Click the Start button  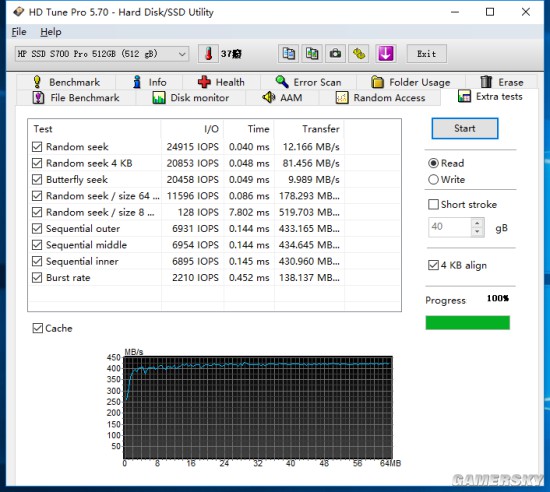point(464,128)
